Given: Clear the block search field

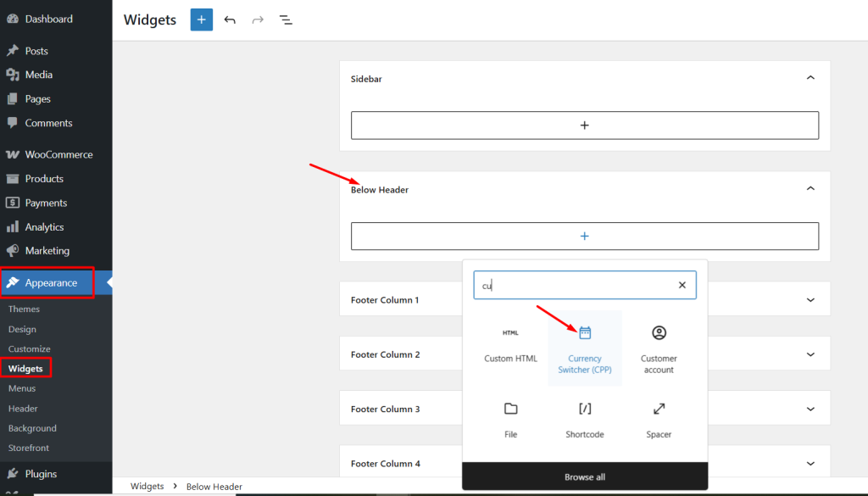Looking at the screenshot, I should point(682,286).
